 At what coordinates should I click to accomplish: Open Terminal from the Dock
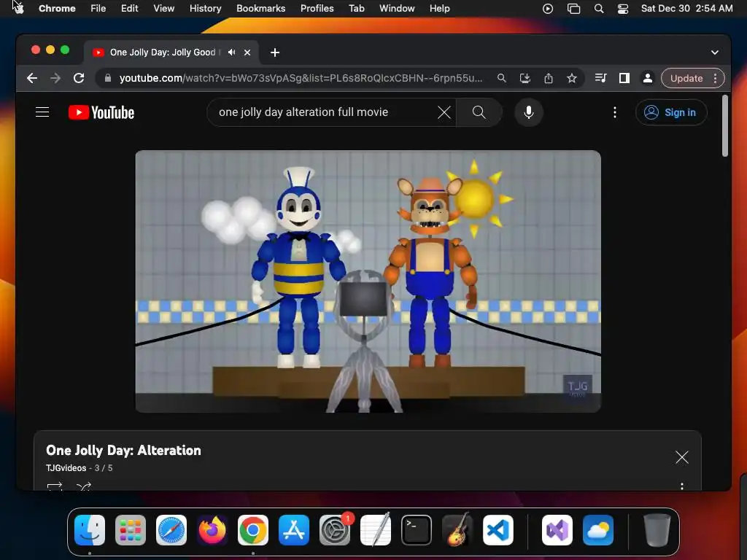coord(417,530)
